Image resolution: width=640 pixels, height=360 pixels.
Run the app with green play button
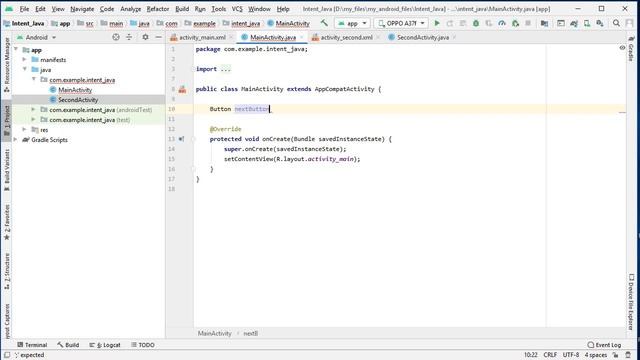(x=437, y=23)
